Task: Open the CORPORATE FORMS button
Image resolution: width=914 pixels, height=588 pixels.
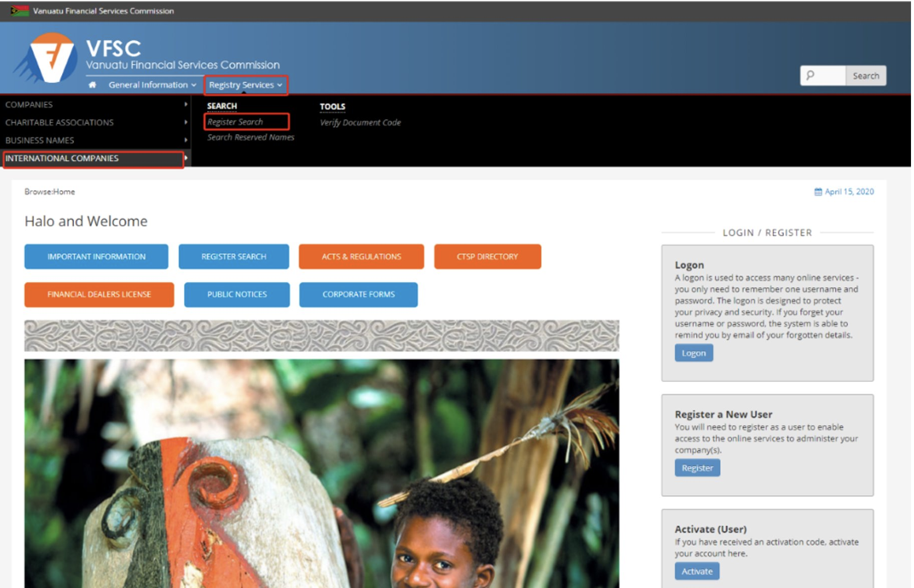Action: click(x=358, y=295)
